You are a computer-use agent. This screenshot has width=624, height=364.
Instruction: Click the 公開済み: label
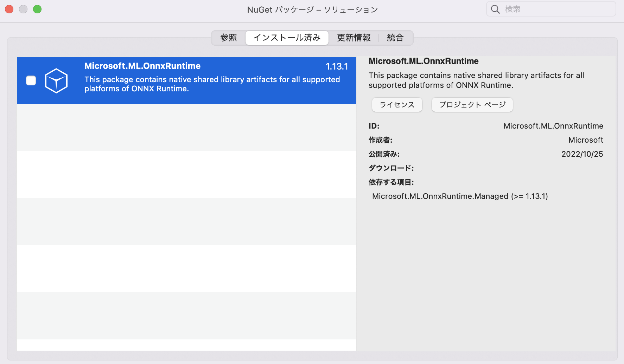[x=384, y=154]
